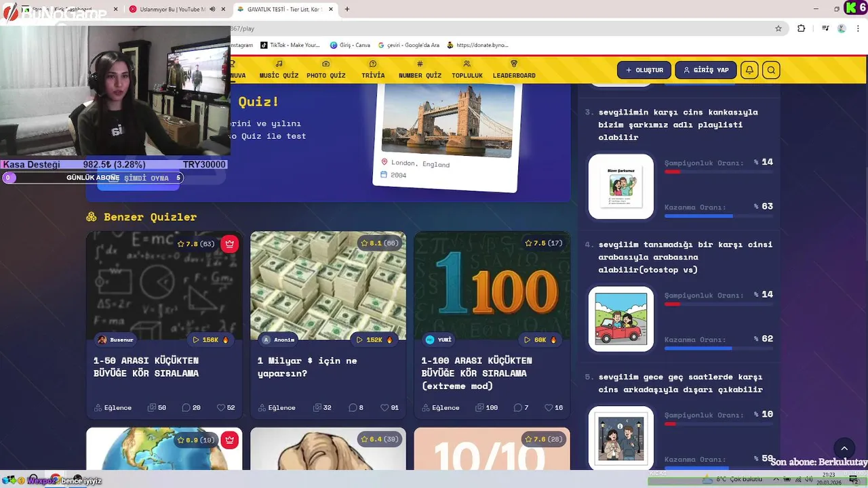Click the 7.5 (17) star rating badge

[544, 243]
